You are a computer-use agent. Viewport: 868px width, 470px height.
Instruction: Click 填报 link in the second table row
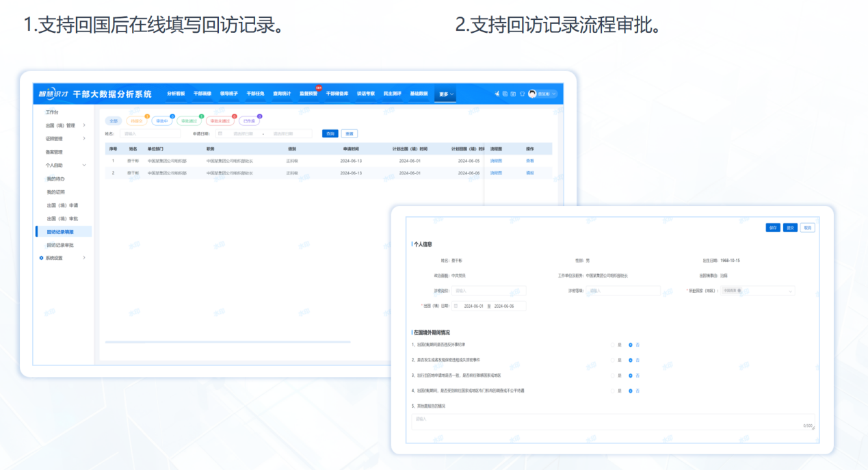[x=529, y=173]
